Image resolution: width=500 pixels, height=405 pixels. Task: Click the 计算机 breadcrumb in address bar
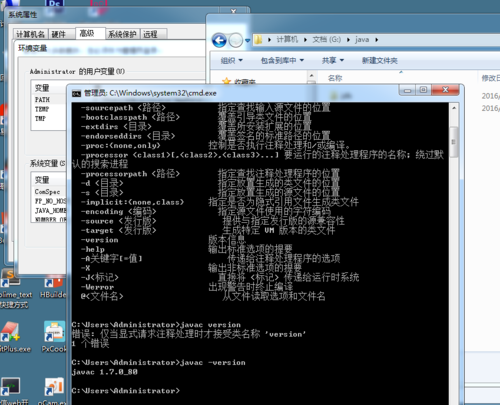[x=287, y=40]
